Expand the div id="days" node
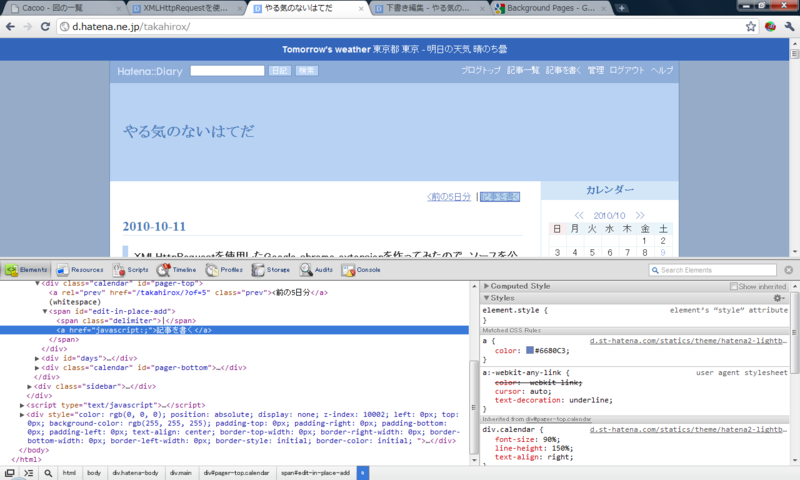800x480 pixels. pyautogui.click(x=37, y=358)
